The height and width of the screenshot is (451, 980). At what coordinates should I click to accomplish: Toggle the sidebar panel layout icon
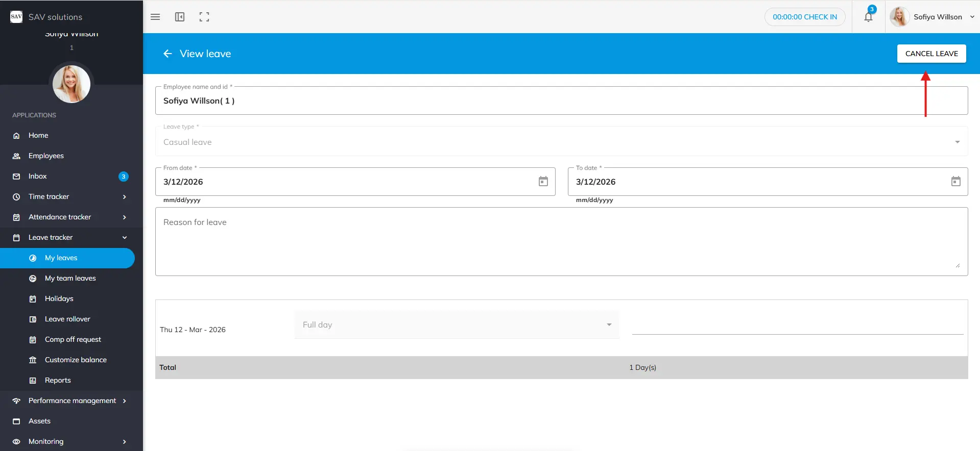[180, 17]
